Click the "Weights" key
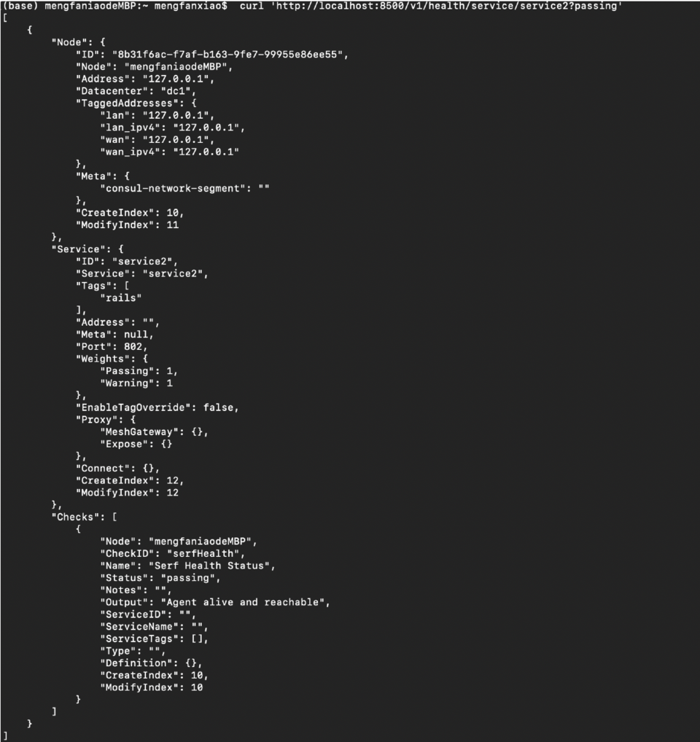Screen dimensions: 700x742 103,359
